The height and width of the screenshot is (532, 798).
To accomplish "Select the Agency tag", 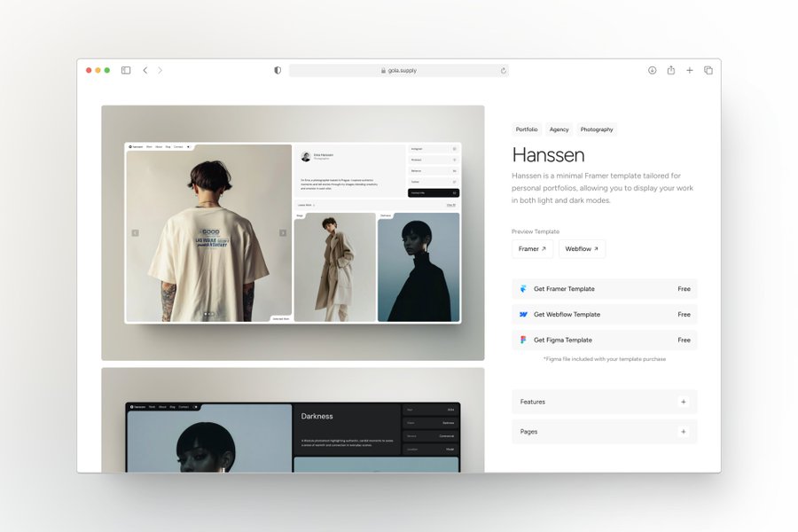I will pos(559,129).
